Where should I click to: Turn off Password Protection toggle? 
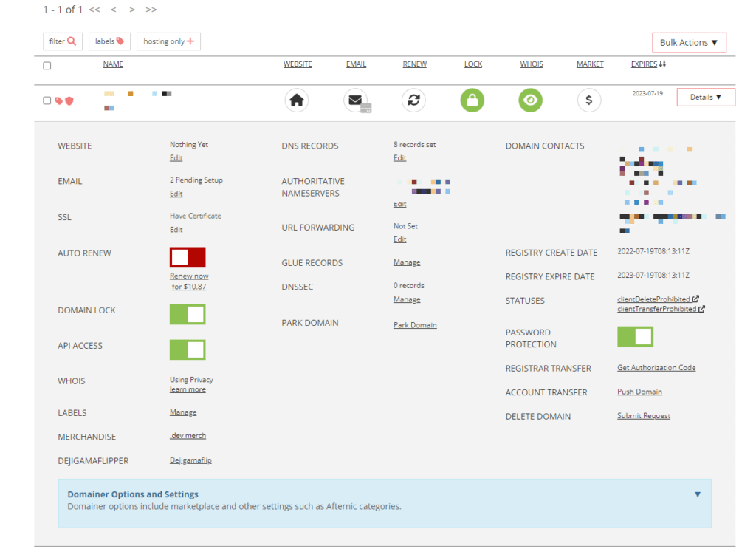click(x=635, y=337)
